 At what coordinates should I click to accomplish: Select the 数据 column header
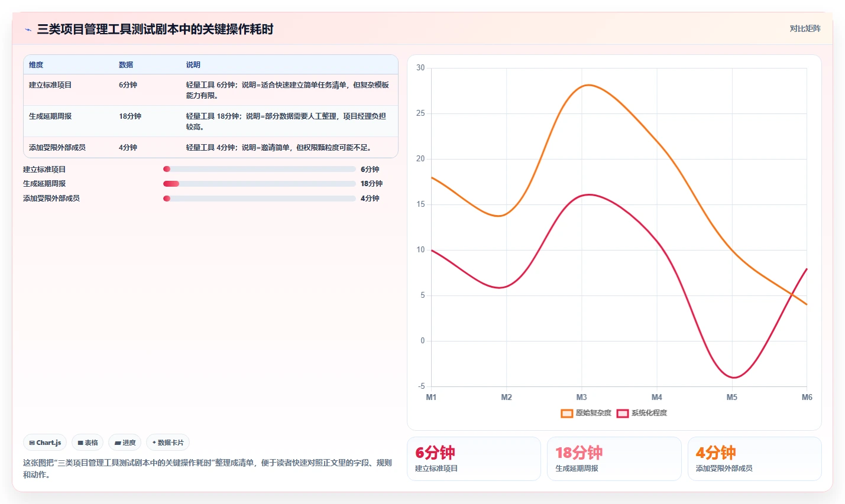click(126, 65)
